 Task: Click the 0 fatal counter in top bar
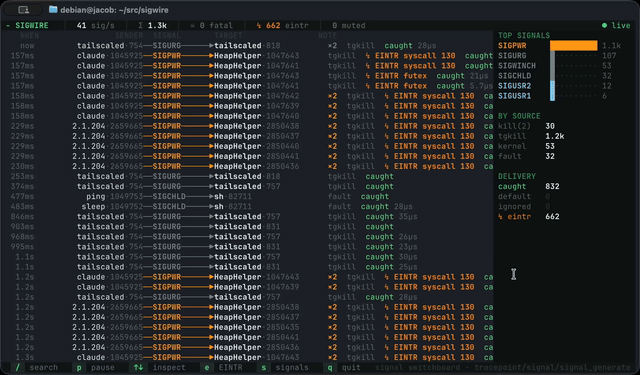(x=211, y=25)
